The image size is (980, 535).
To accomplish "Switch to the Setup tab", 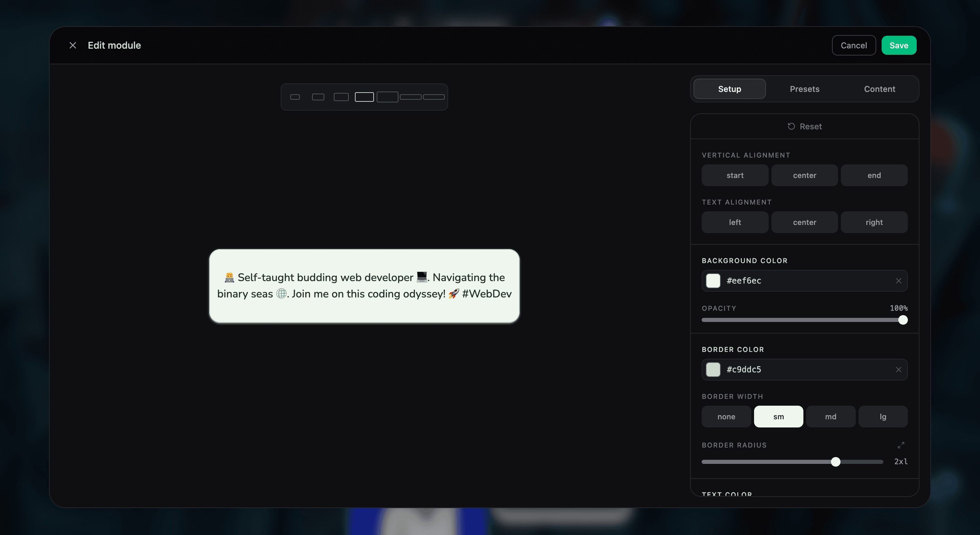I will 729,89.
